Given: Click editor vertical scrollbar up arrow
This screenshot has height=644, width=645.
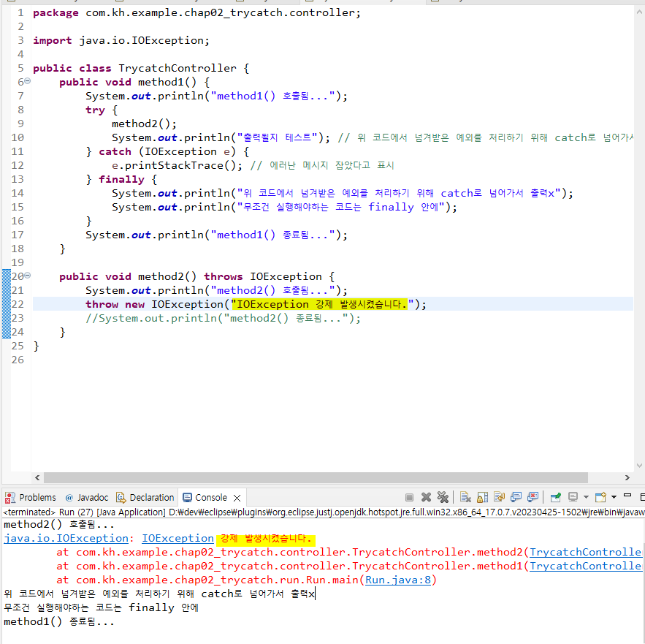Looking at the screenshot, I should tap(639, 12).
